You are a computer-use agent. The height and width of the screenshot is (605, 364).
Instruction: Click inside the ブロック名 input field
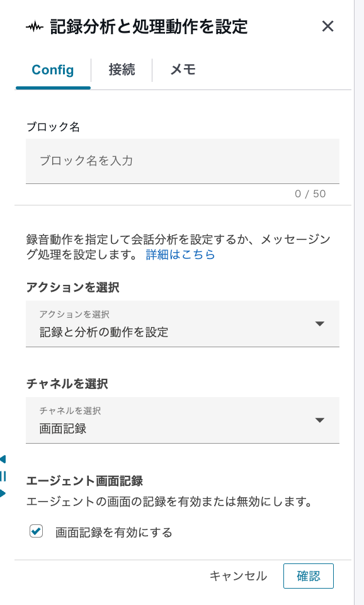coord(183,161)
